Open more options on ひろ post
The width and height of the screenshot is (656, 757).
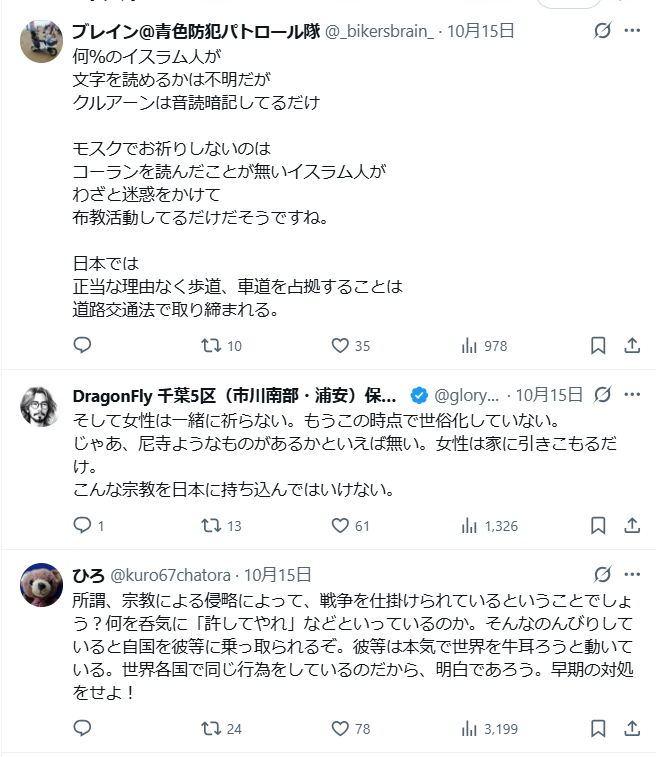632,575
